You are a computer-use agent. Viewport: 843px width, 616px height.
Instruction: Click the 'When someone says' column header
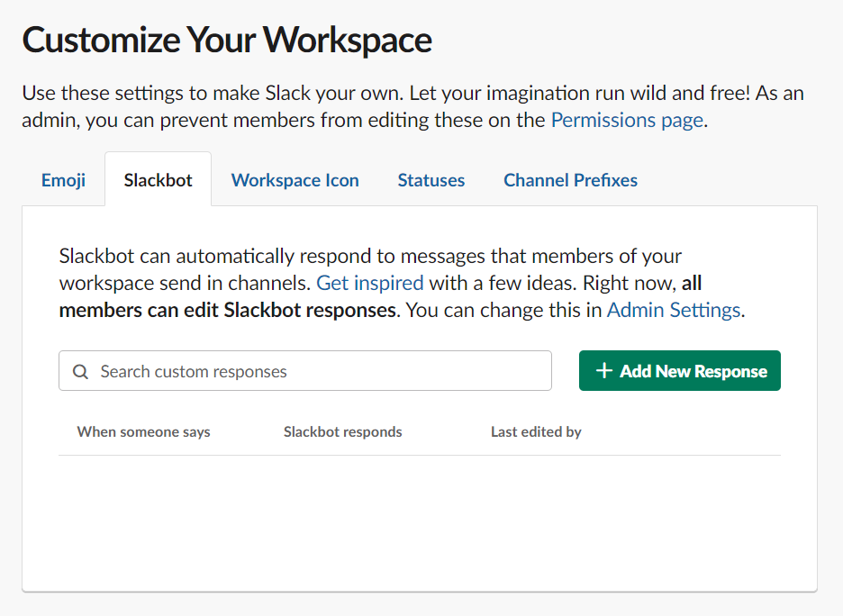tap(143, 431)
